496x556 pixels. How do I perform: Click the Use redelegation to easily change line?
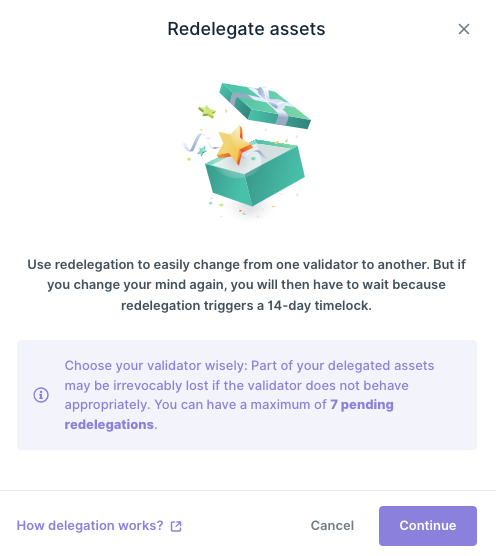pyautogui.click(x=246, y=265)
